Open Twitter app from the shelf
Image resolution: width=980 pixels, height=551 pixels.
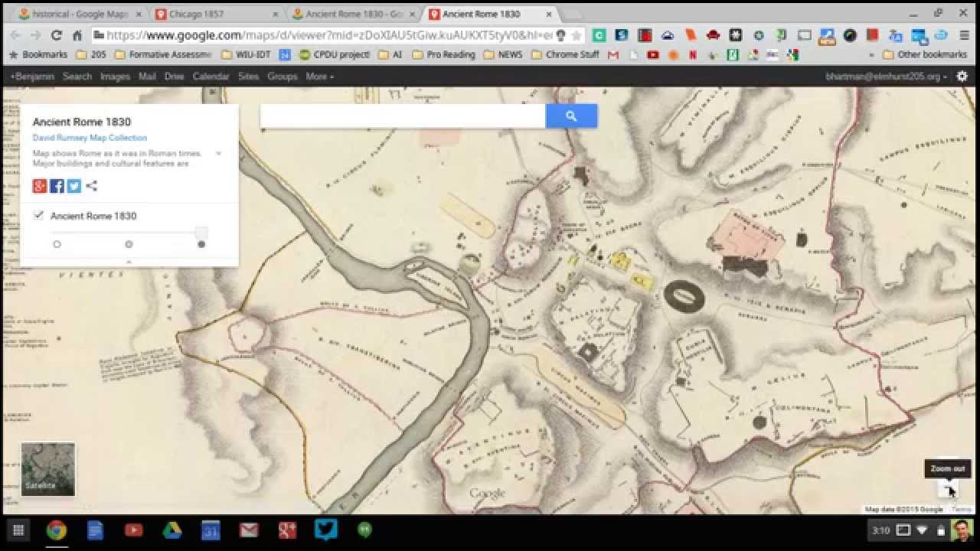325,530
